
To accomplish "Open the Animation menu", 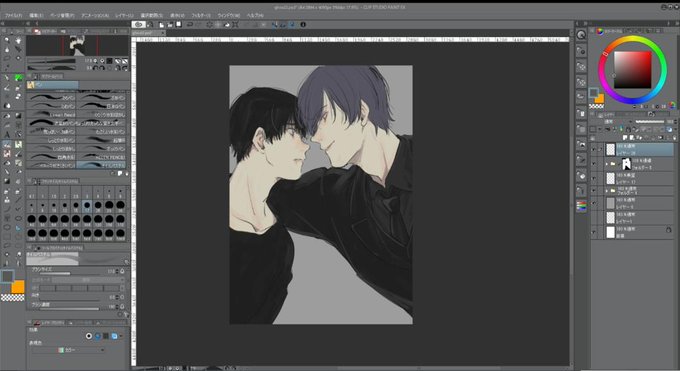I will coord(95,15).
